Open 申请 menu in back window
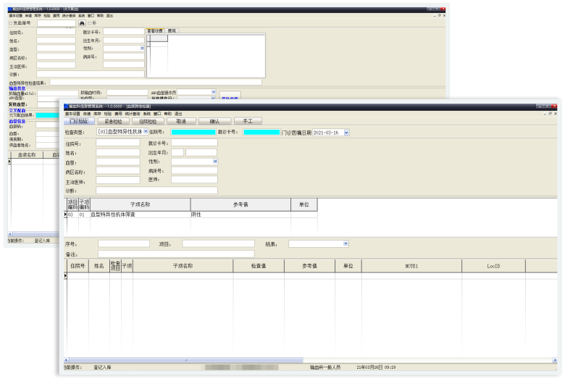This screenshot has height=392, width=565. pyautogui.click(x=28, y=15)
